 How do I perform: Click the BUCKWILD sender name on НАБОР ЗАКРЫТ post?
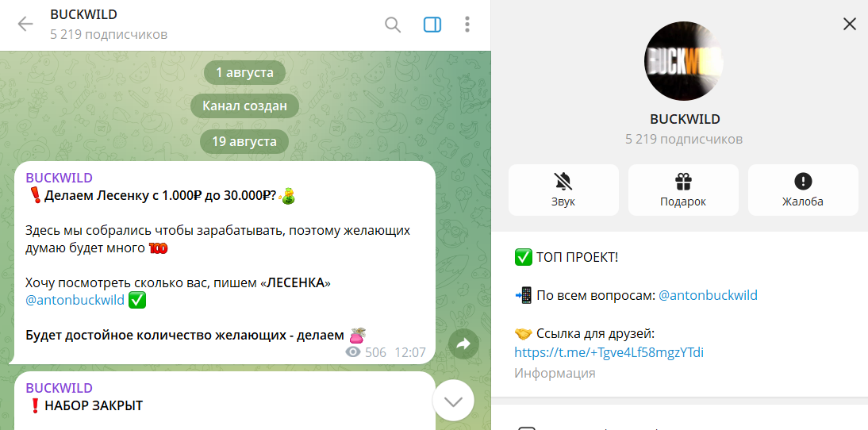(x=59, y=388)
